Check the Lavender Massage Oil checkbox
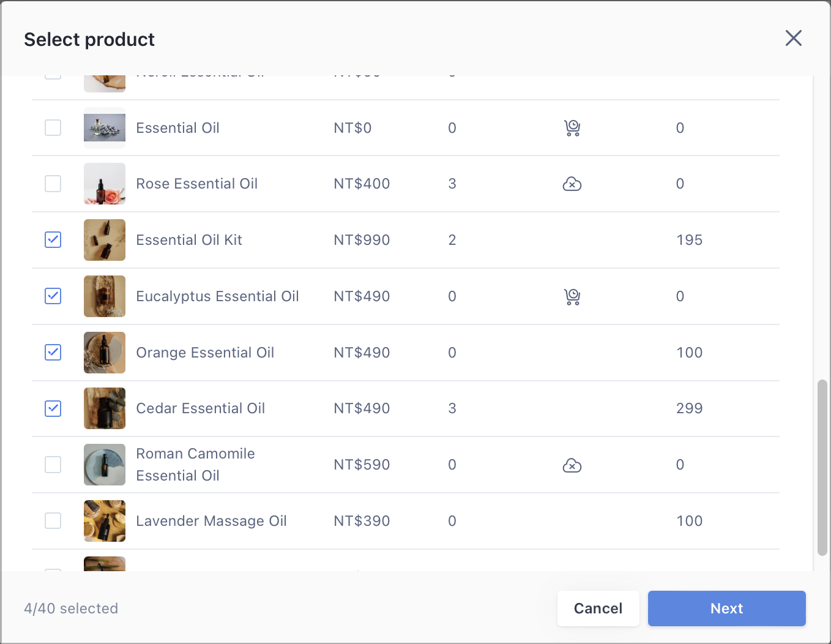This screenshot has width=831, height=644. 53,521
